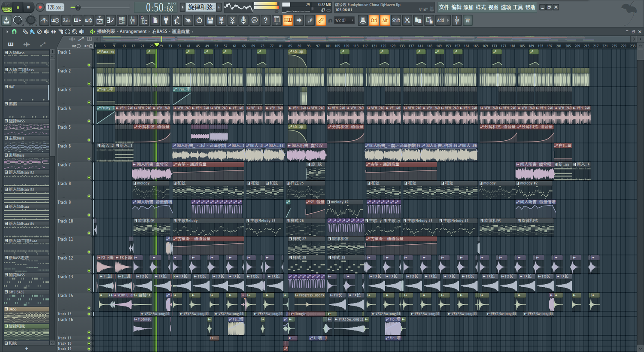Viewport: 644px width, 352px height.
Task: Click the microphone recording icon
Action: [243, 20]
